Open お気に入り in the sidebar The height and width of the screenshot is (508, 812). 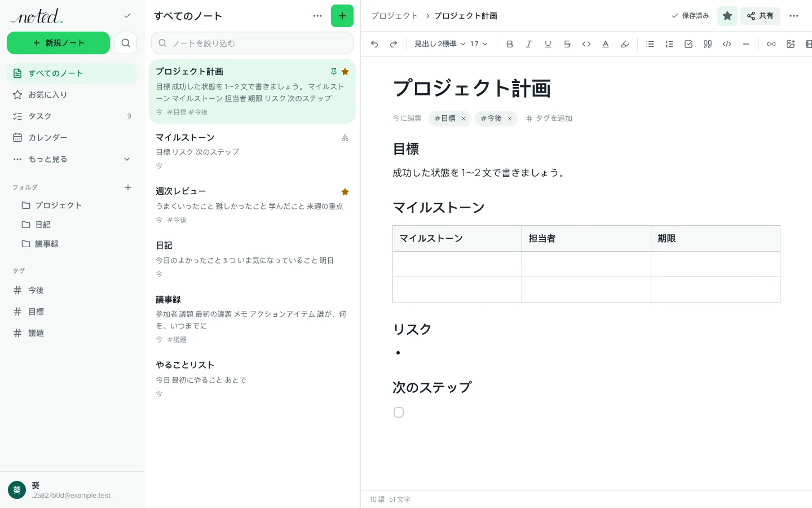(x=72, y=95)
